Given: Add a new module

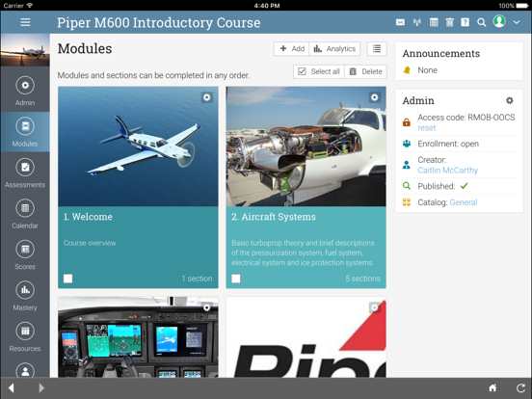Looking at the screenshot, I should pyautogui.click(x=292, y=49).
